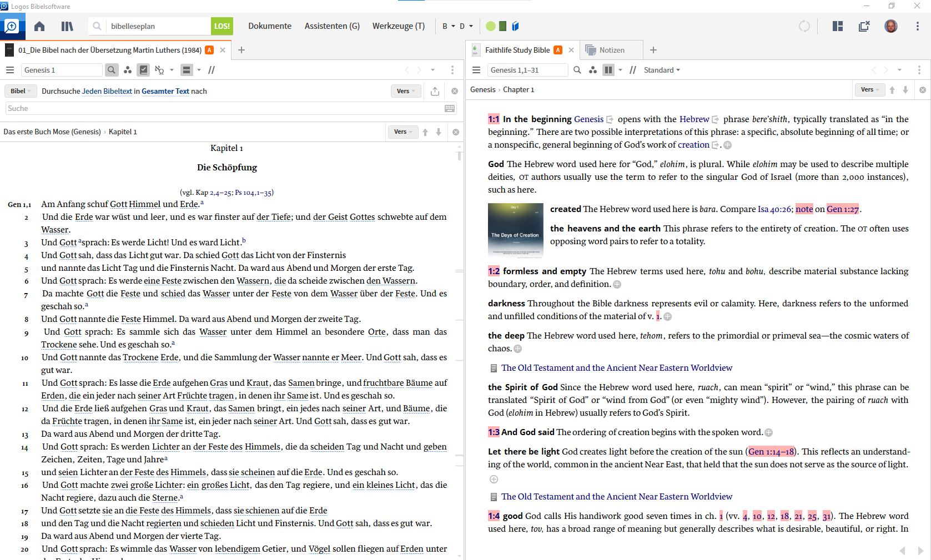Click the sync status icon

804,26
